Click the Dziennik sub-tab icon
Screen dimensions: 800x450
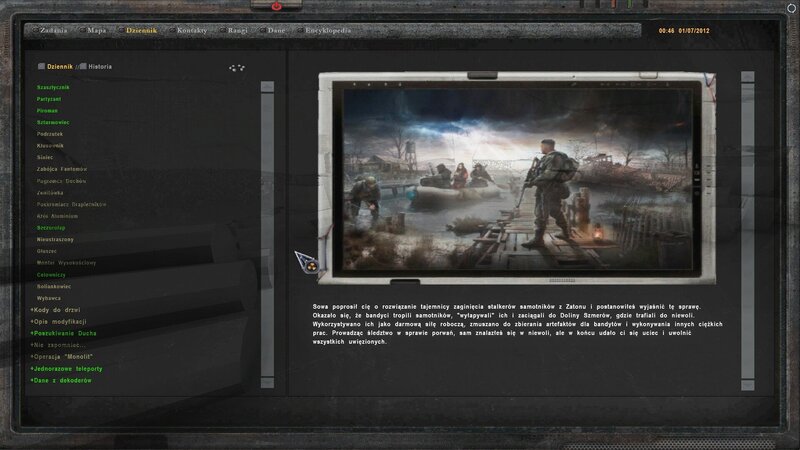(x=42, y=67)
